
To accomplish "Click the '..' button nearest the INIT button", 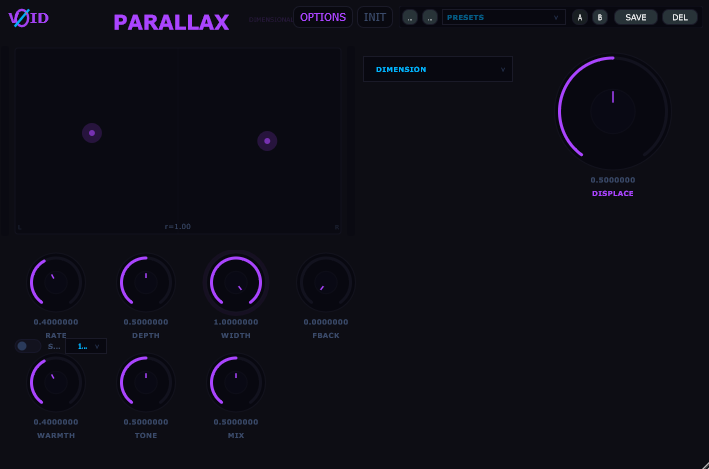I will 410,18.
